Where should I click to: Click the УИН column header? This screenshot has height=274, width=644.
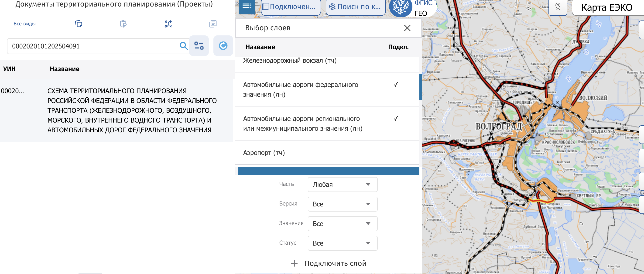(10, 69)
